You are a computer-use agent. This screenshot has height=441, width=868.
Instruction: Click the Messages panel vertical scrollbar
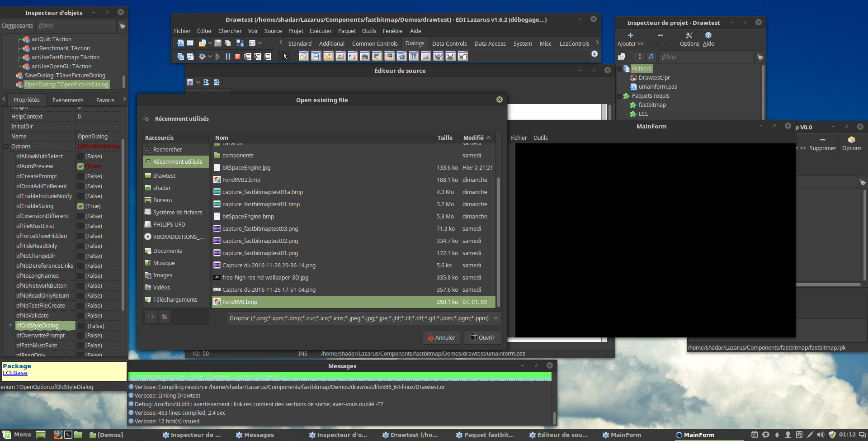554,417
